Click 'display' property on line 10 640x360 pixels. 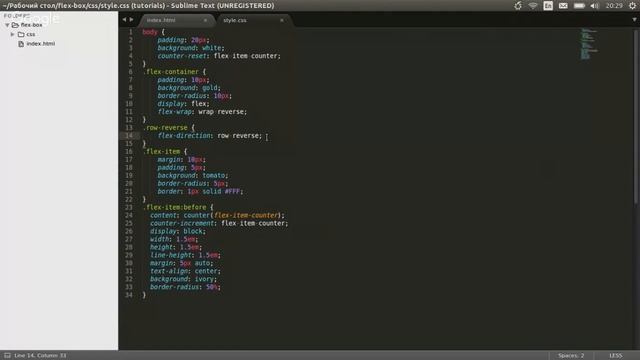pyautogui.click(x=171, y=104)
